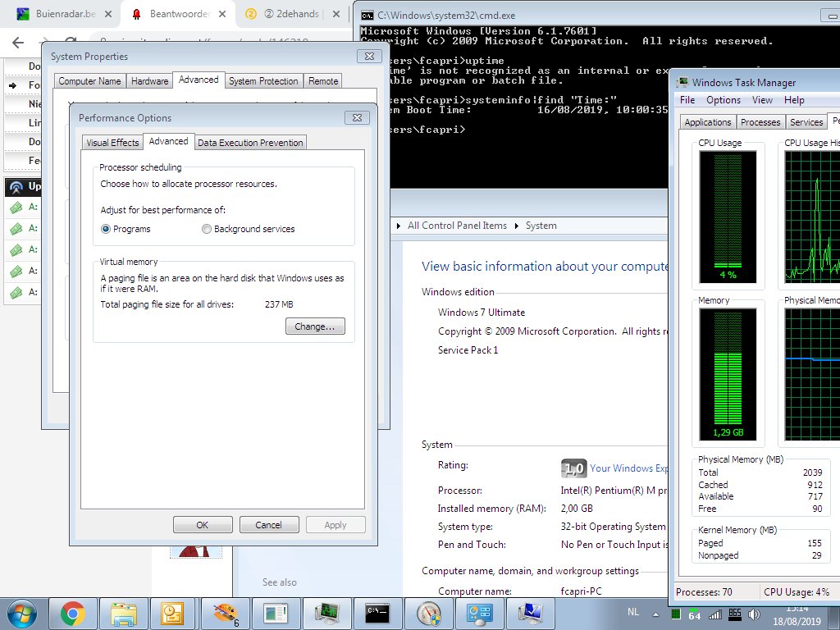Switch to the cmd.exe taskbar icon

click(x=377, y=614)
